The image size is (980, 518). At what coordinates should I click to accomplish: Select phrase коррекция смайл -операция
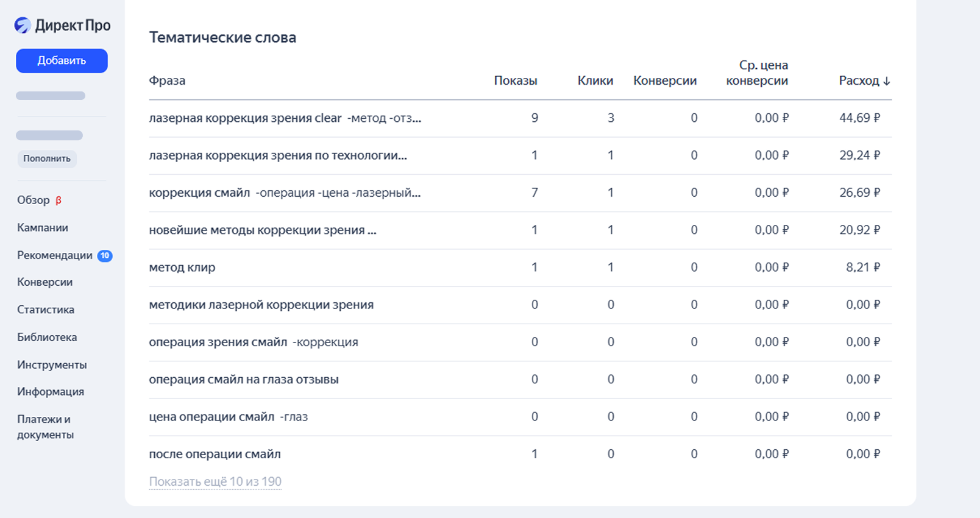pyautogui.click(x=285, y=193)
